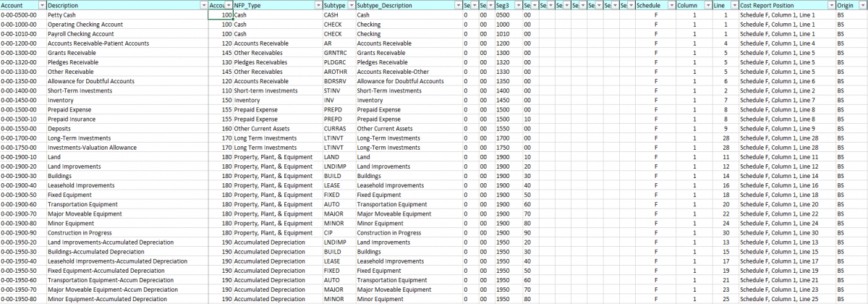Select the 'Accounts Receivable-Other' subtype description cell

click(409, 72)
